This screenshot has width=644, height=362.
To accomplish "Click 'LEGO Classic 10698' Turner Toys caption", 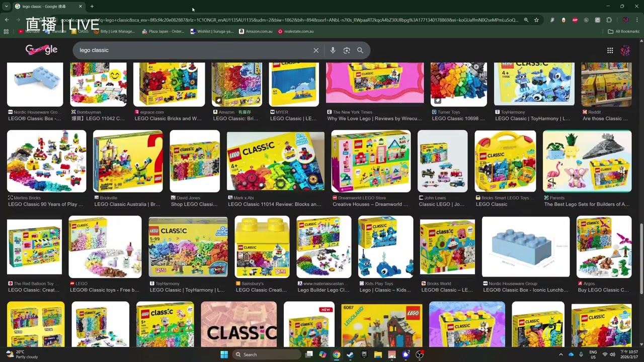I will click(x=458, y=119).
